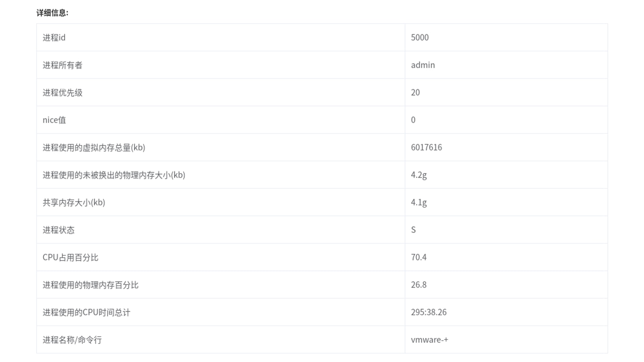This screenshot has width=644, height=362.
Task: Select the 进程id label cell
Action: click(221, 37)
